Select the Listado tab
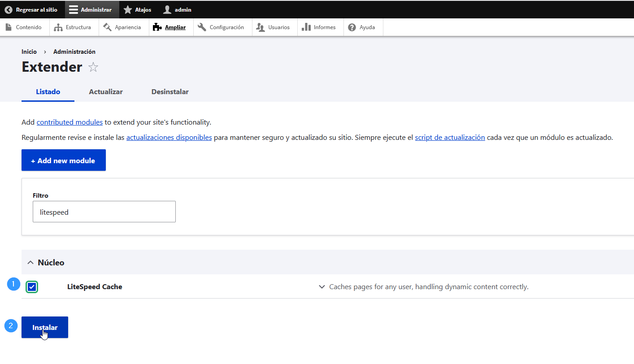The image size is (634, 364). coord(48,91)
